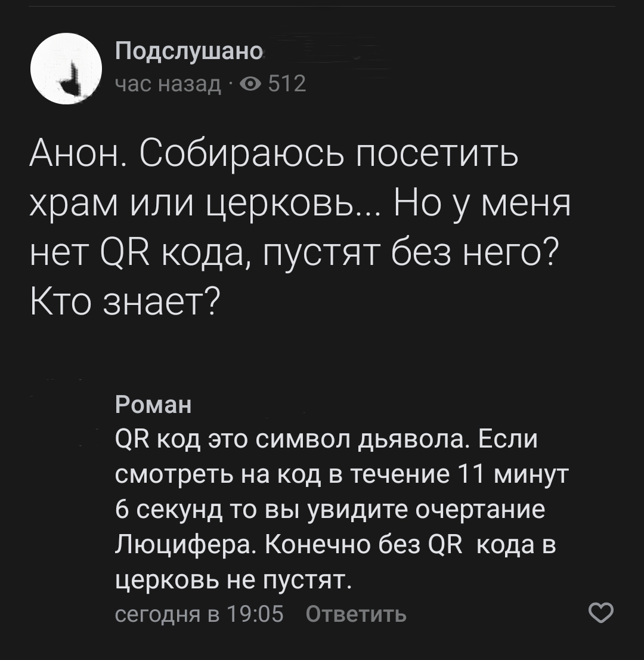Click the post timestamp "час назад"

(168, 85)
